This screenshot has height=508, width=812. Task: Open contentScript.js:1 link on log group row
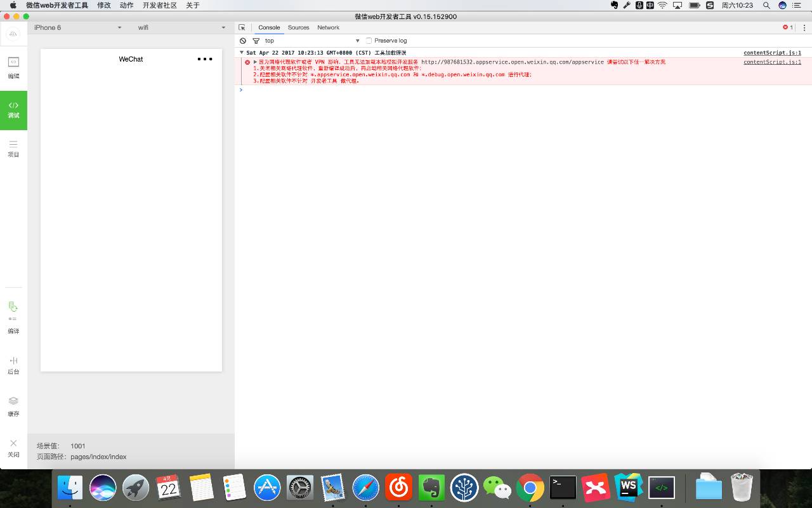click(772, 53)
